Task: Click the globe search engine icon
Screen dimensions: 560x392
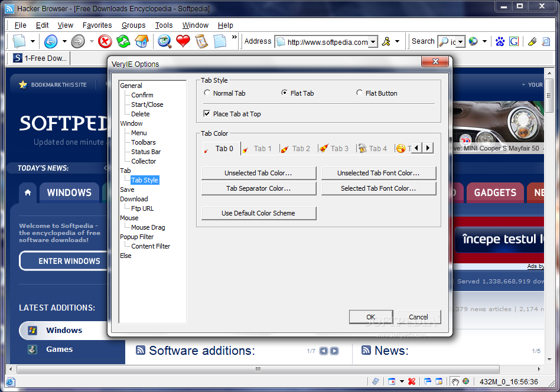Action: (473, 41)
